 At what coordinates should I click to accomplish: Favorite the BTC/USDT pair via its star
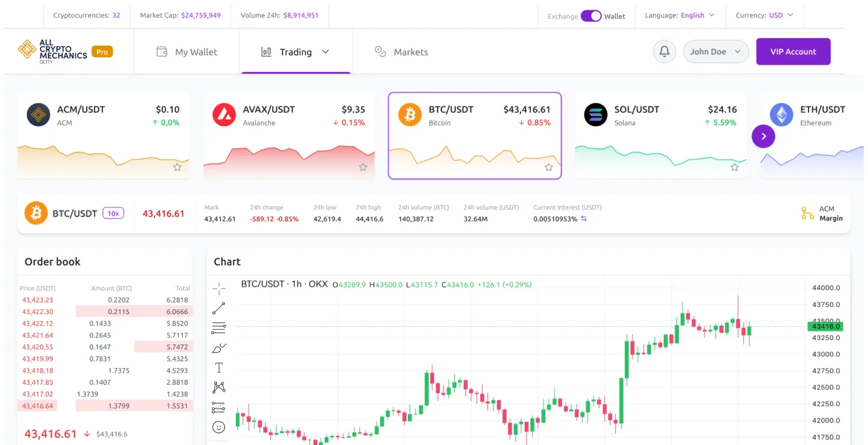pyautogui.click(x=548, y=168)
